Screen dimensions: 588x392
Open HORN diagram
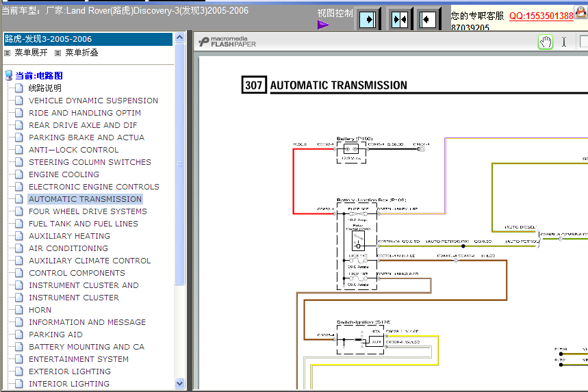(40, 310)
